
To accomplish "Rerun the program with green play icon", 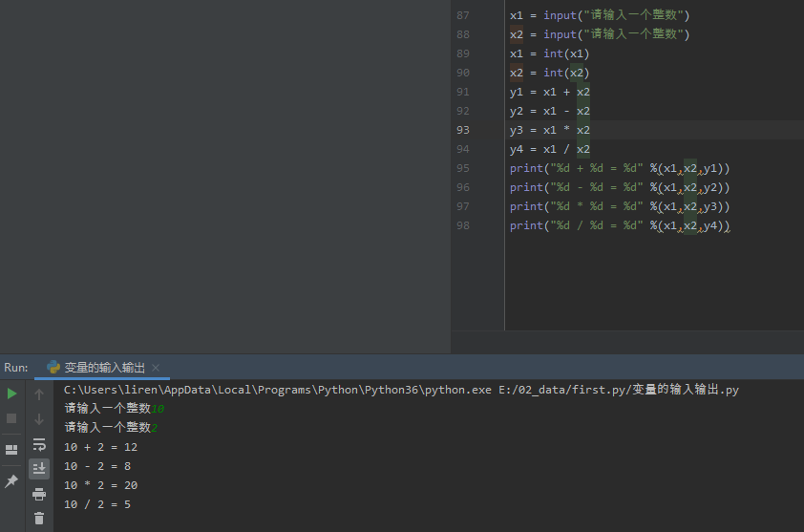I will point(11,394).
